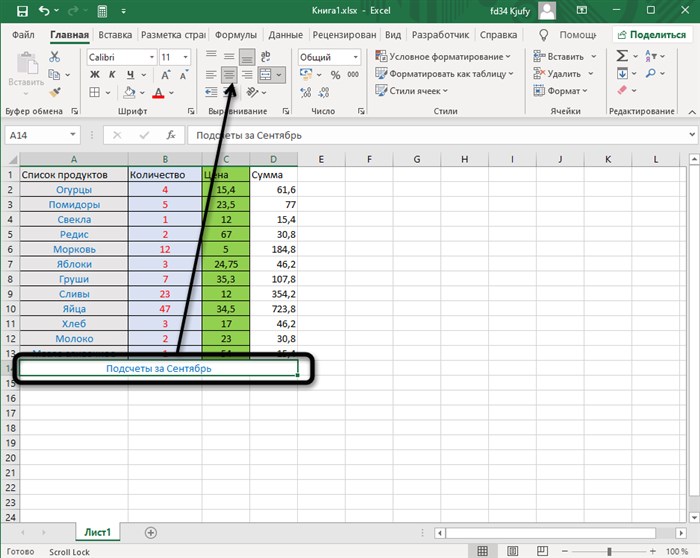Open Find and Select magnifier

click(x=651, y=73)
